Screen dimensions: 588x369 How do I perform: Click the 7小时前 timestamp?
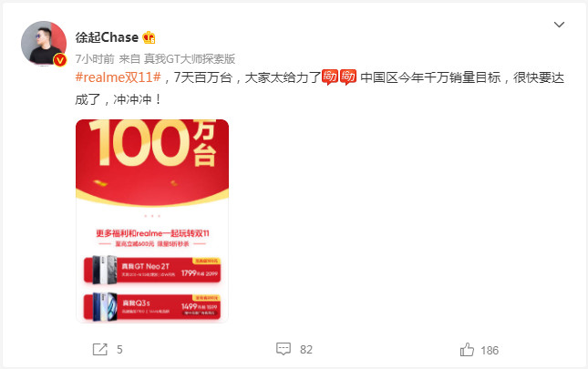(x=95, y=59)
